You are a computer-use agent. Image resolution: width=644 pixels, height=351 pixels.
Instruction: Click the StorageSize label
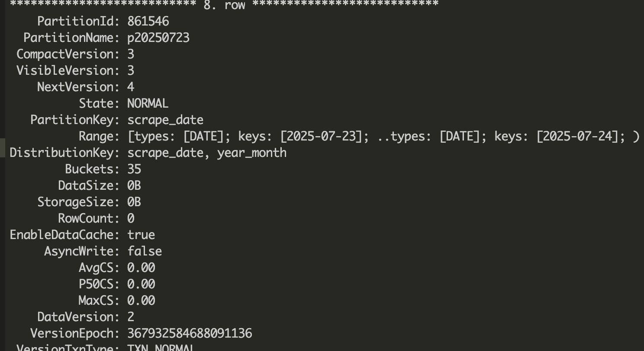(78, 202)
